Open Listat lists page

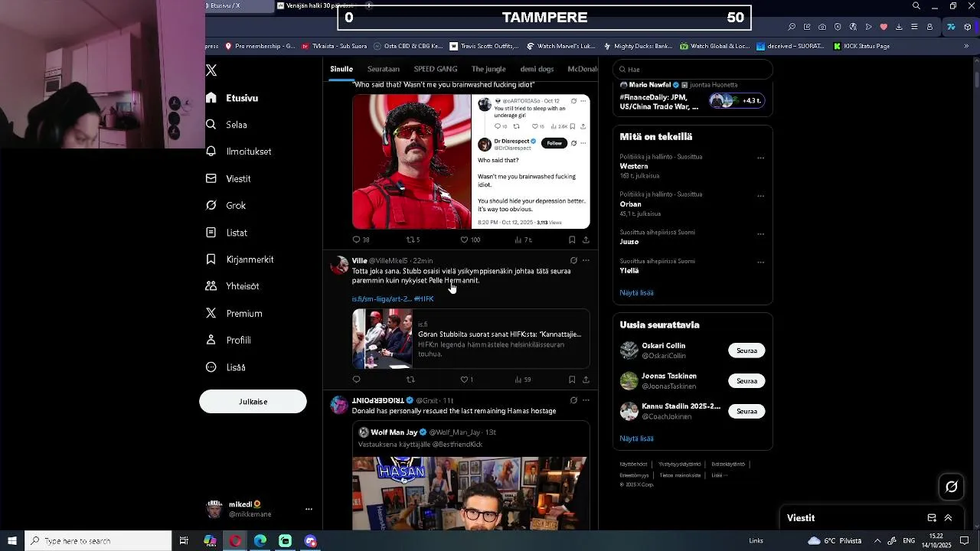[227, 233]
